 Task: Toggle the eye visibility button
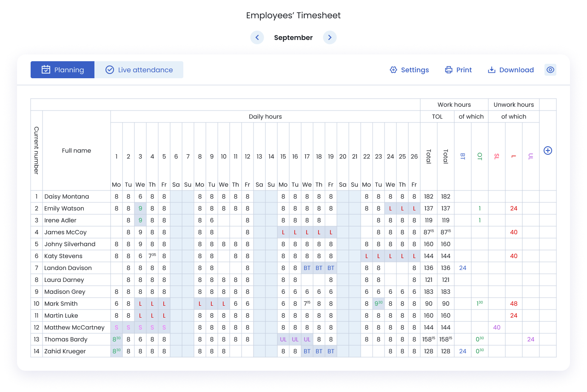tap(550, 70)
